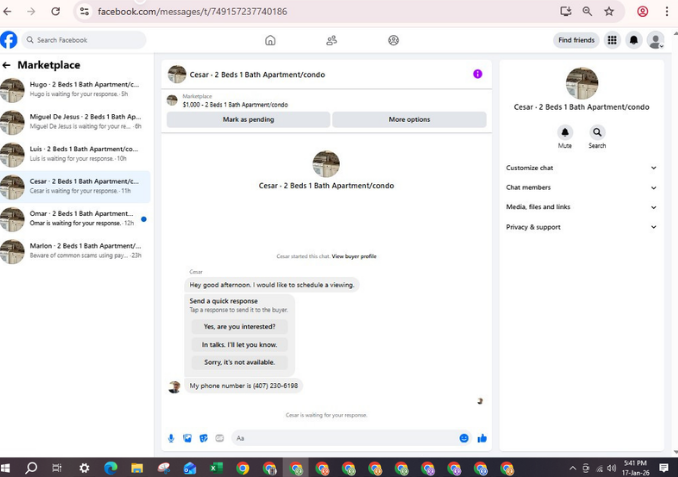Expand Privacy & support section
This screenshot has width=678, height=477.
581,227
